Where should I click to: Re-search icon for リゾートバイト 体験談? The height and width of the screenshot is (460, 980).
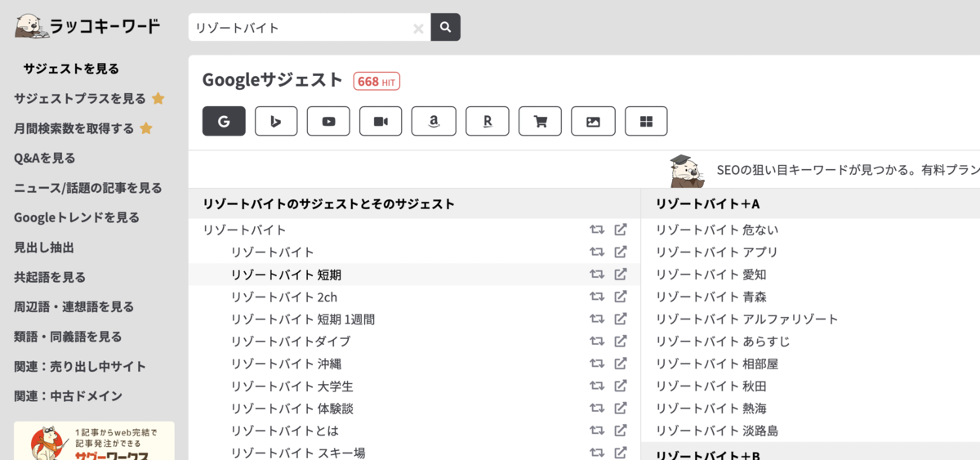tap(597, 408)
